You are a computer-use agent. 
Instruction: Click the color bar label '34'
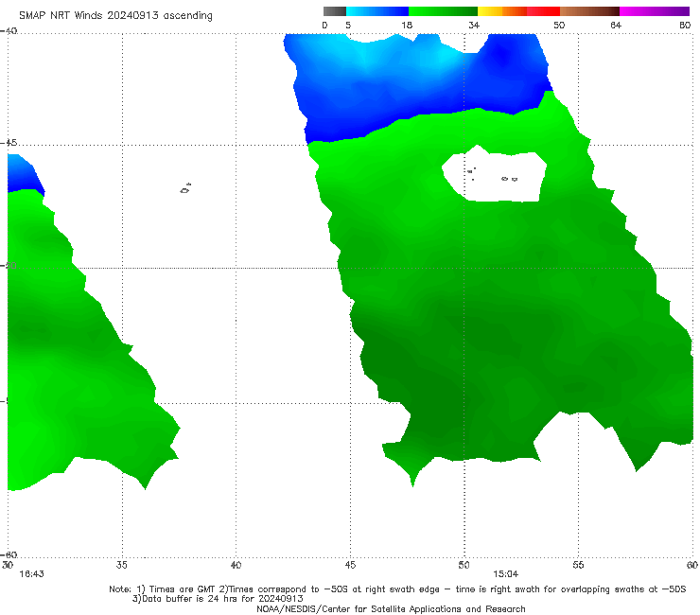(474, 25)
